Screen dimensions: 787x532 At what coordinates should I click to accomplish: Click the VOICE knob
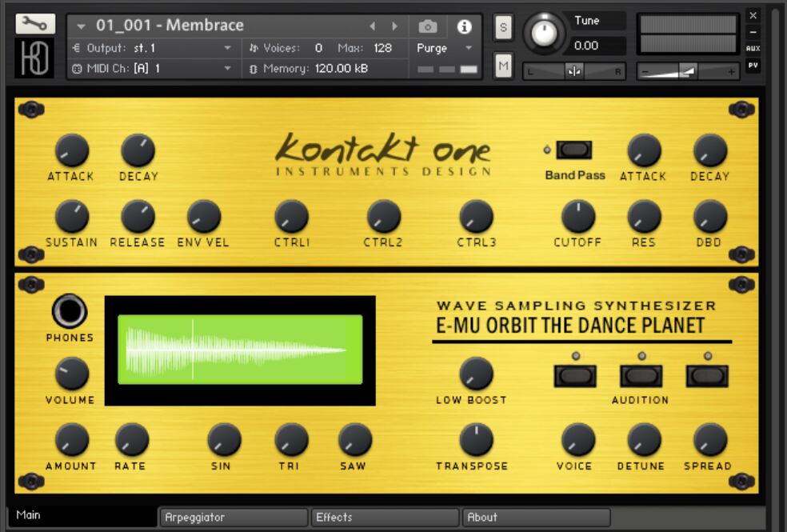coord(578,440)
